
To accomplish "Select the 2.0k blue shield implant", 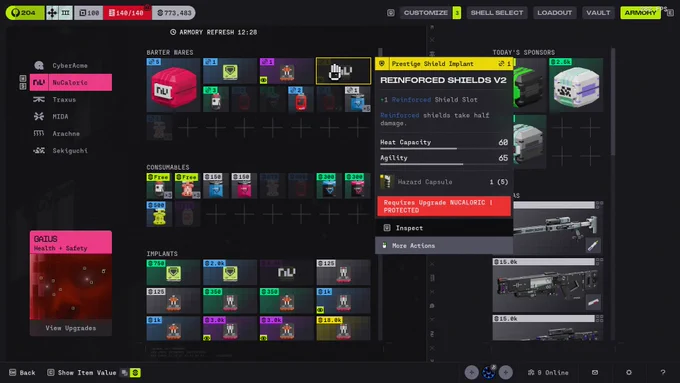I will (x=230, y=272).
